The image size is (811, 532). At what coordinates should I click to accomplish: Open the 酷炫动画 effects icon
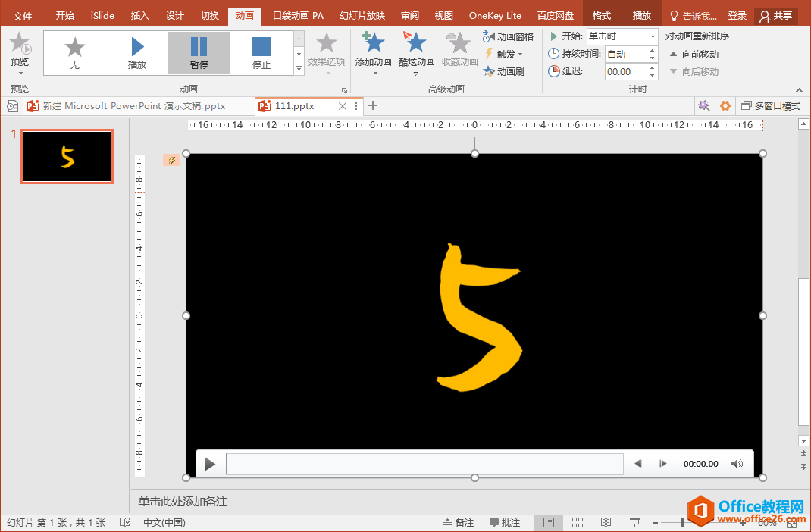416,43
